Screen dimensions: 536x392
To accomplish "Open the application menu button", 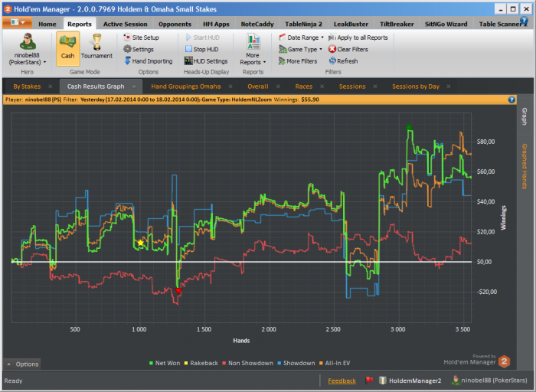I will point(17,22).
